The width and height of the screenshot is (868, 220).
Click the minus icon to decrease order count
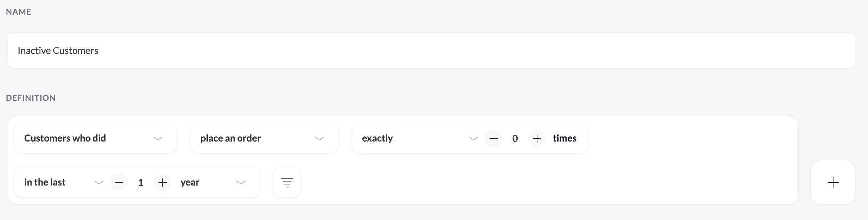pos(494,138)
